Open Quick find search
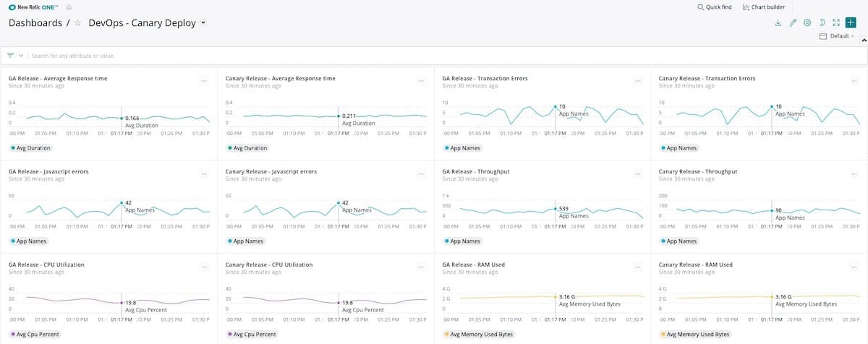Screen dimensions: 868x344 715,7
